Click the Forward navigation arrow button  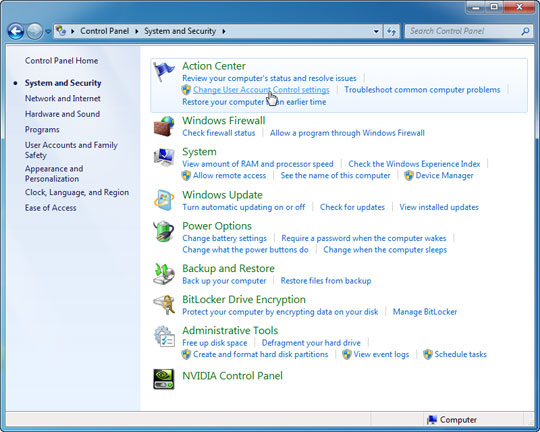pos(34,31)
